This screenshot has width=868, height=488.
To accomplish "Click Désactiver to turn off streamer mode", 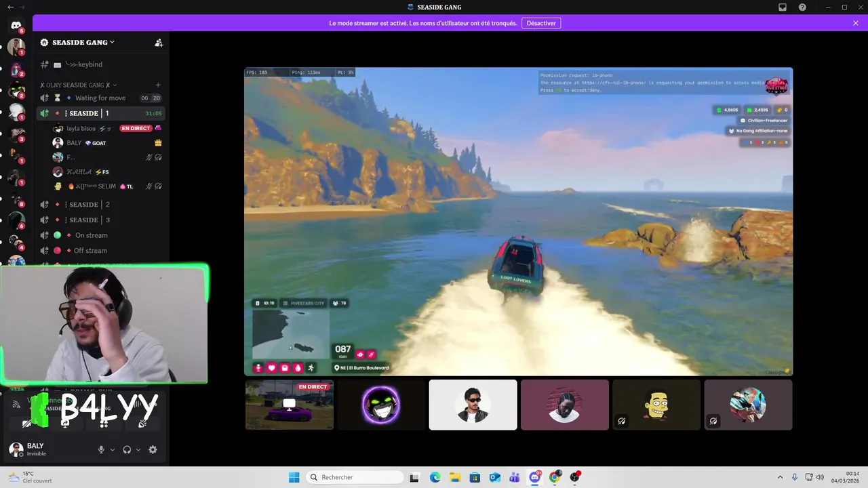I will pyautogui.click(x=541, y=23).
